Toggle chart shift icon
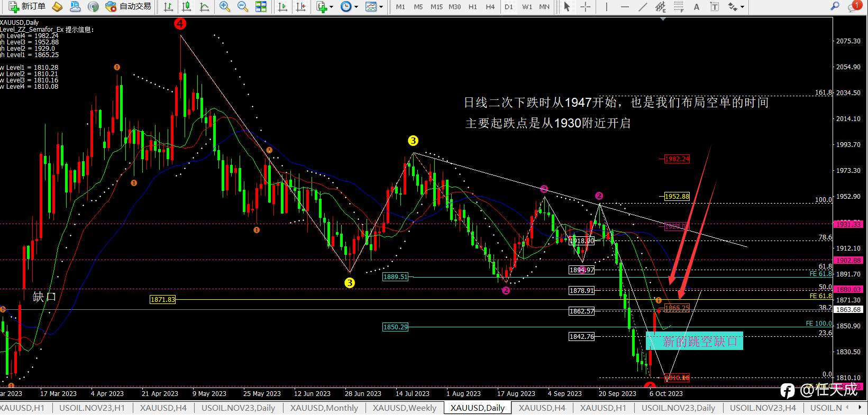The height and width of the screenshot is (415, 868). coord(300,6)
